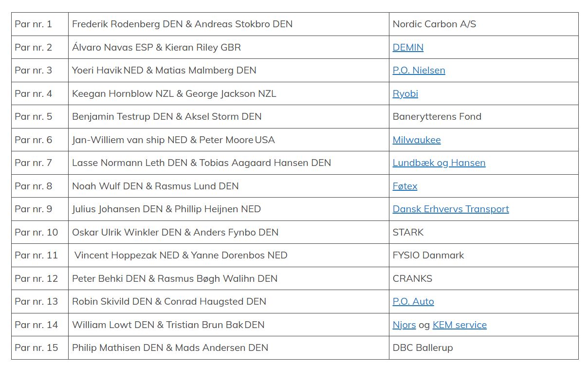Visit the Lundbæk og Hansen link
The height and width of the screenshot is (366, 588).
pos(439,163)
